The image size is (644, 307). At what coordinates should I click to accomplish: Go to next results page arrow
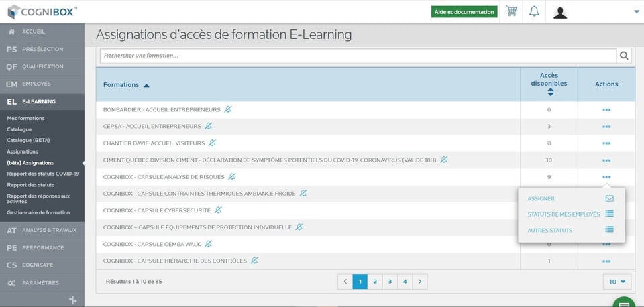(420, 282)
